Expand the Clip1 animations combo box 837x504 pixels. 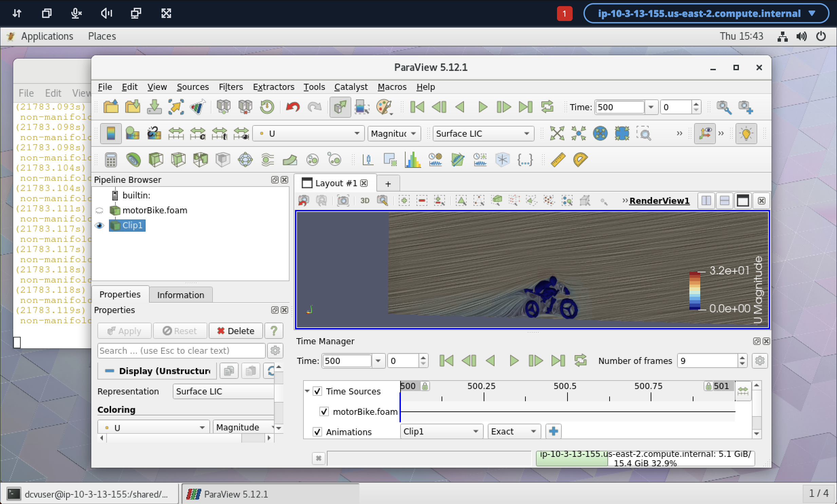click(441, 431)
